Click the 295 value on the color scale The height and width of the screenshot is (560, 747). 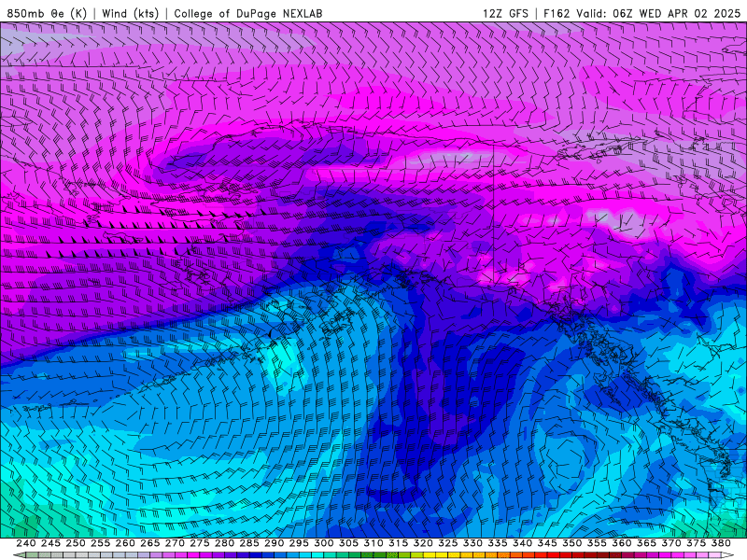[x=299, y=543]
